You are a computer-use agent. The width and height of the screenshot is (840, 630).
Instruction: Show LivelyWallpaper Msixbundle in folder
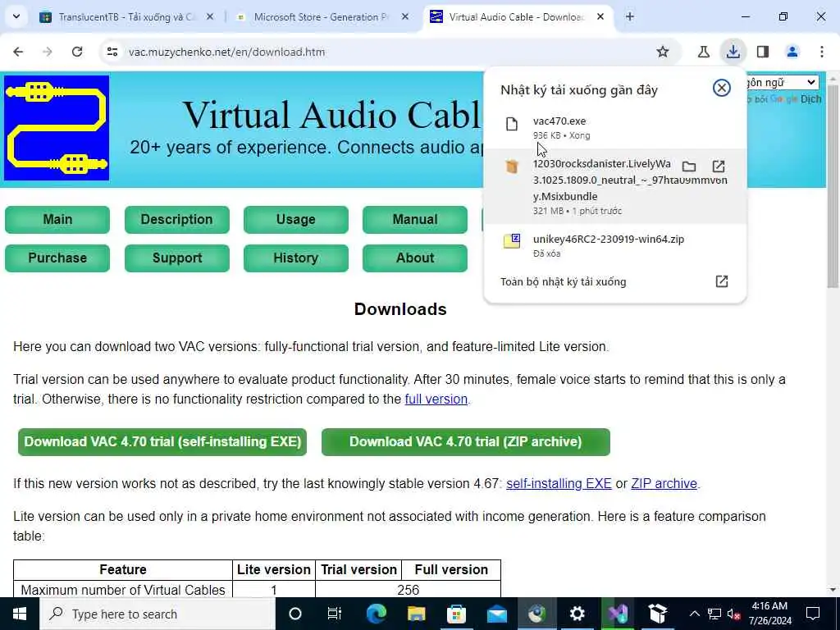coord(689,166)
